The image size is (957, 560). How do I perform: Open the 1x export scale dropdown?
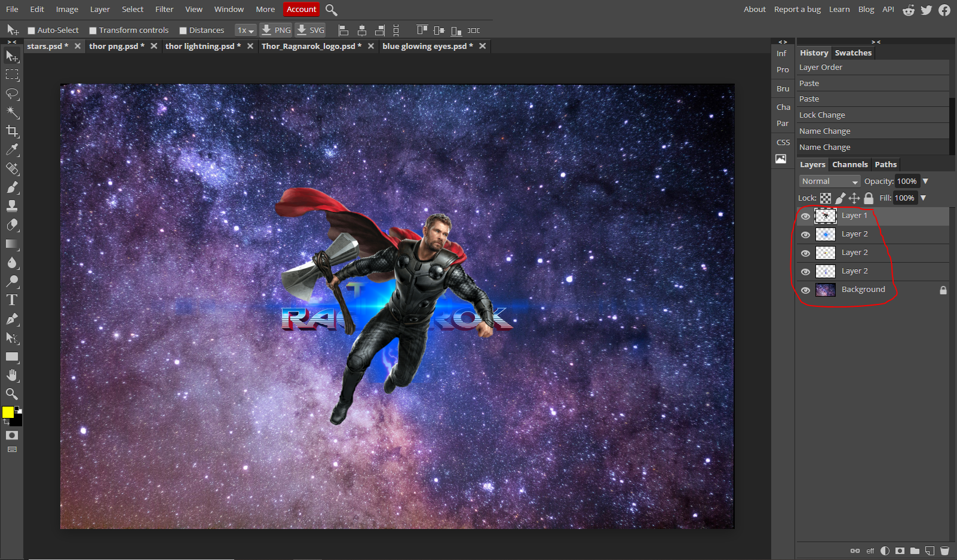[x=246, y=30]
